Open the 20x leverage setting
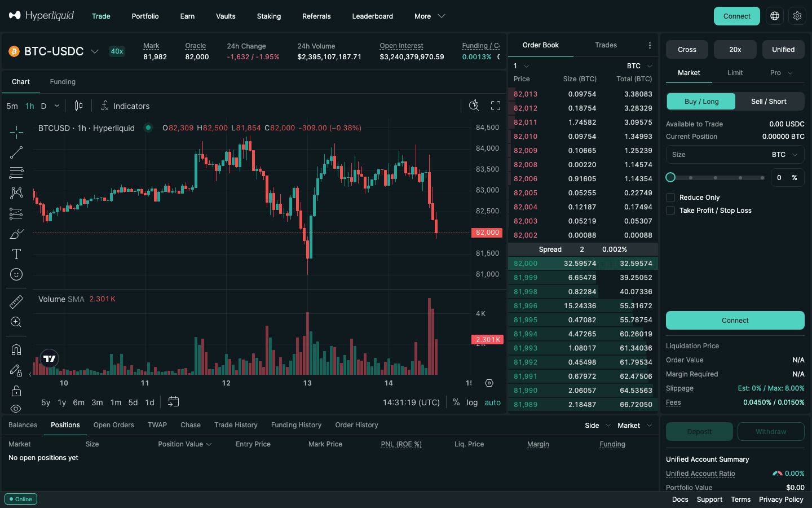The width and height of the screenshot is (812, 508). (x=735, y=50)
